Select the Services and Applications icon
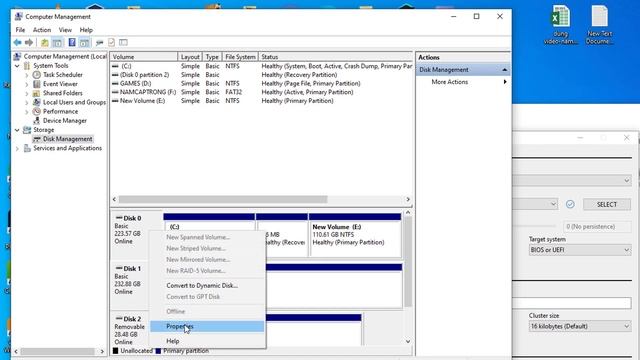640x360 pixels. click(27, 148)
